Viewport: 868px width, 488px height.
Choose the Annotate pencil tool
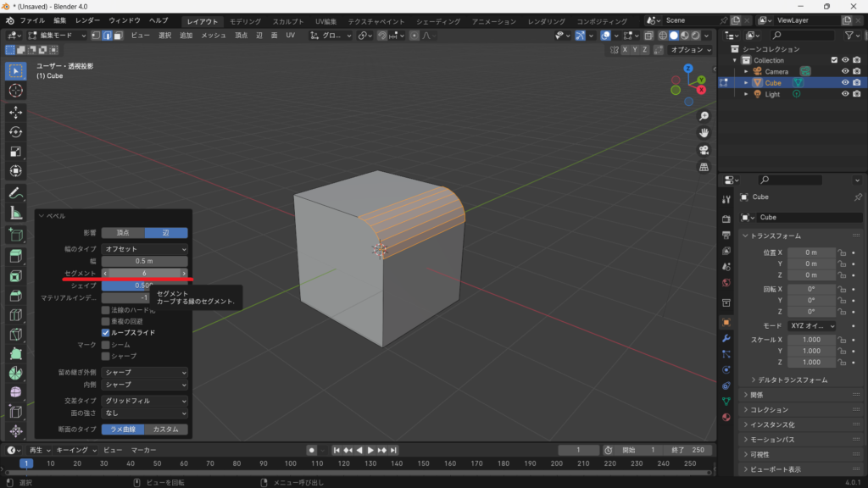[15, 192]
